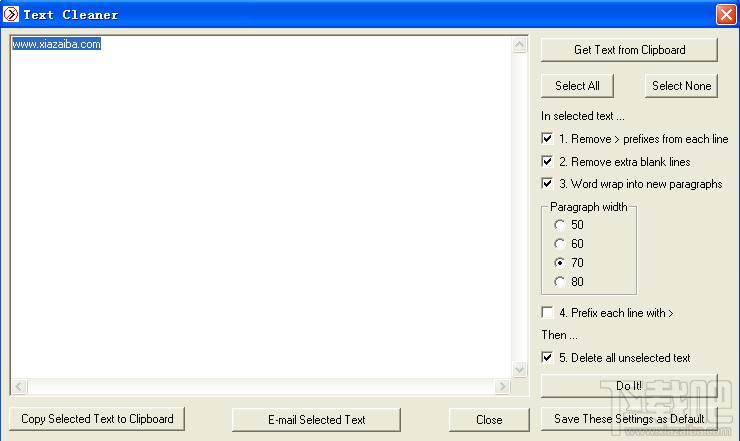The image size is (740, 441).
Task: Toggle Word wrap into new paragraphs
Action: pyautogui.click(x=547, y=184)
